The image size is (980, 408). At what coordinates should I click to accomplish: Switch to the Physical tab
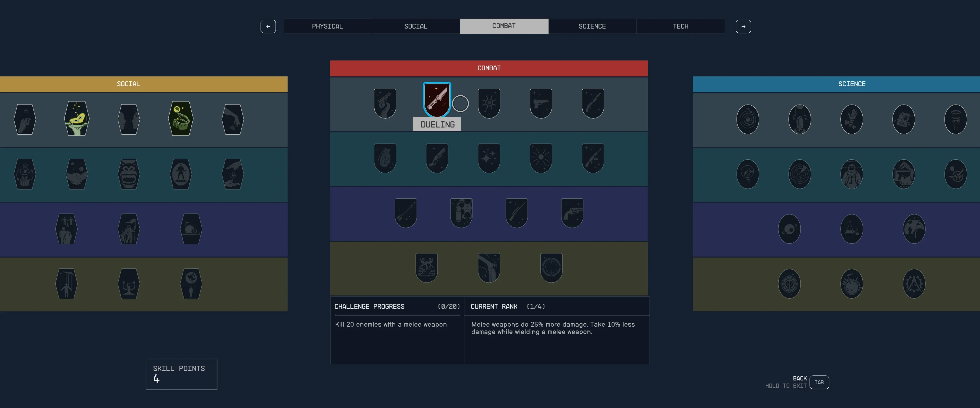(x=327, y=26)
